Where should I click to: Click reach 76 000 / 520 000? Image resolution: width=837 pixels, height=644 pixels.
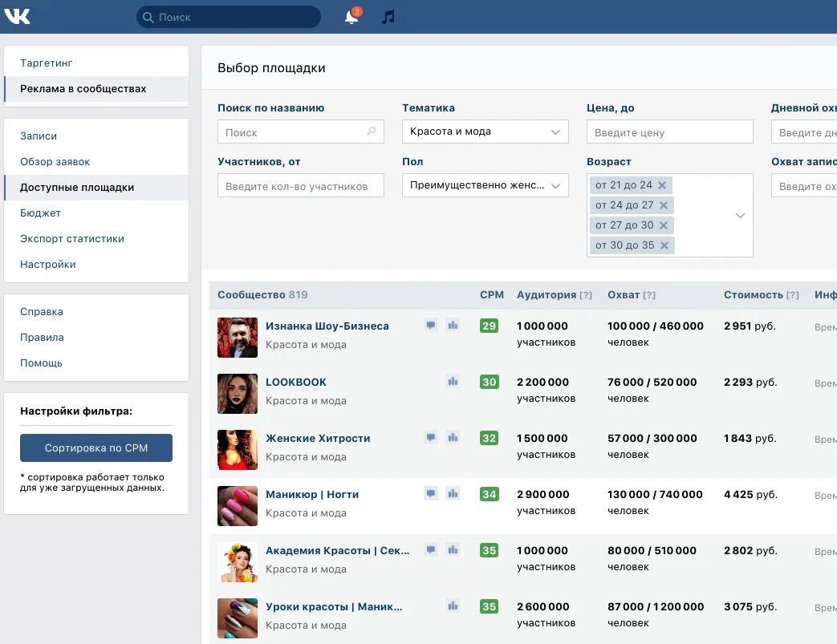652,382
